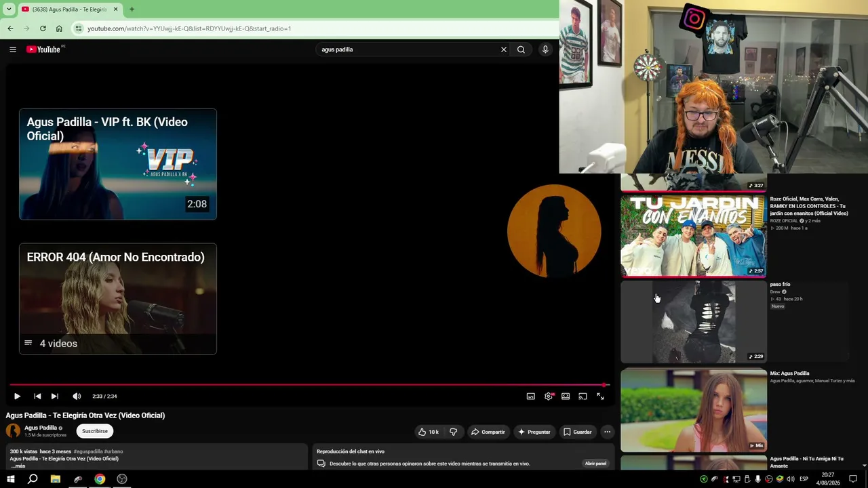The height and width of the screenshot is (488, 868).
Task: Close the Agus Padilla browser tab
Action: [115, 9]
